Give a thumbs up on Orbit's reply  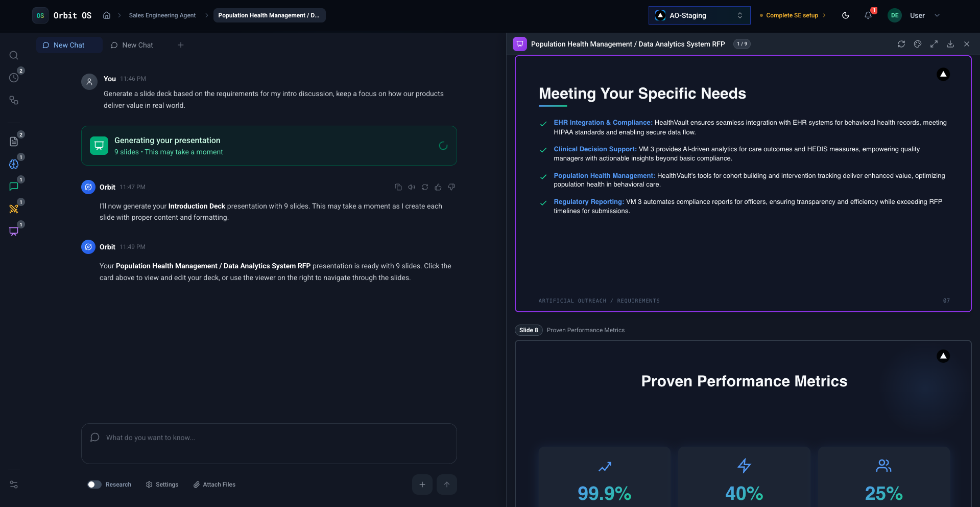pyautogui.click(x=438, y=187)
